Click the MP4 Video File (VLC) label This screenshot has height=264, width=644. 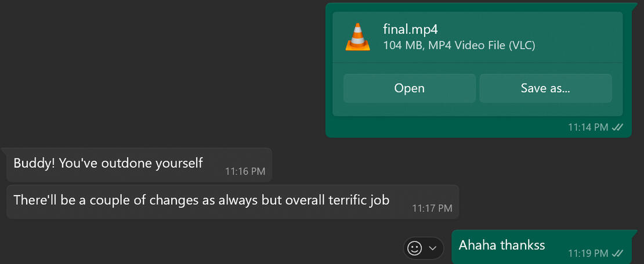click(x=482, y=45)
